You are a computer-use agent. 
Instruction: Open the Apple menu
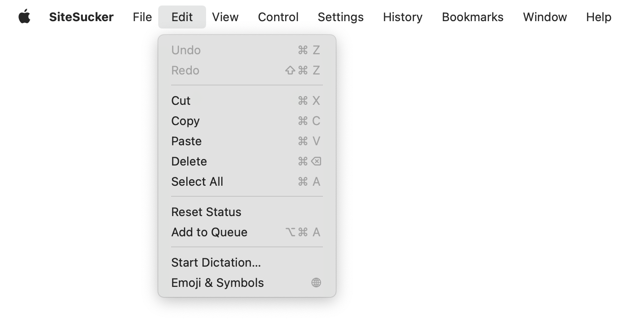[25, 17]
